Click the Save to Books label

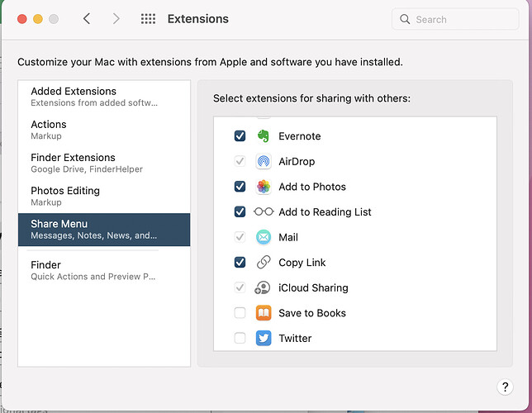[x=312, y=313]
